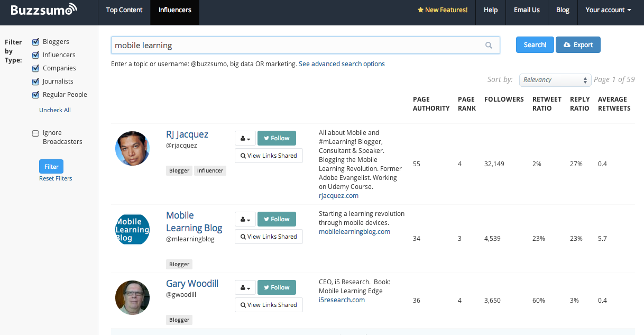Enable the Ignore Broadcasters checkbox

click(x=36, y=133)
